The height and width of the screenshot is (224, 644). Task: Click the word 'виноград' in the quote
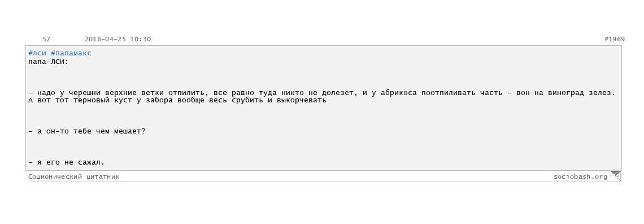coord(565,93)
